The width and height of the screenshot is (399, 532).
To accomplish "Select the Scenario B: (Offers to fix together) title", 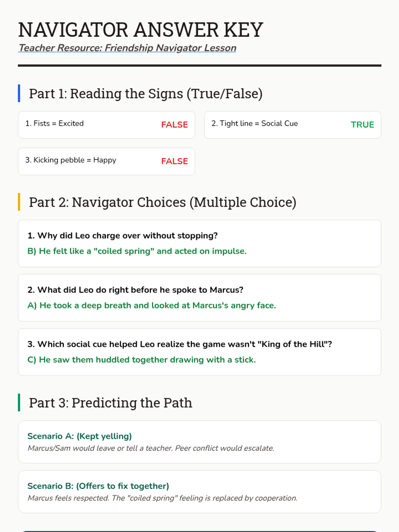I will (x=98, y=486).
